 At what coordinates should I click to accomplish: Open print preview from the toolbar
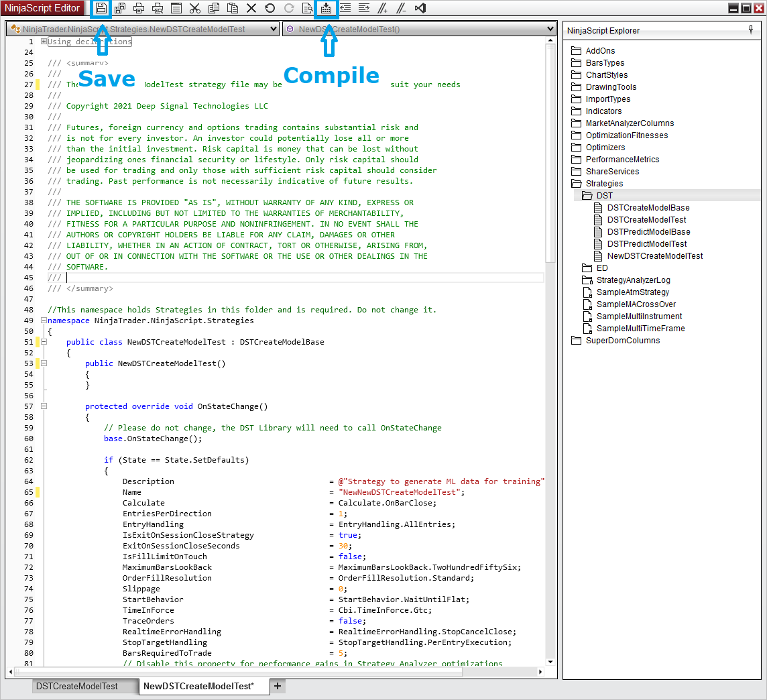pos(158,8)
